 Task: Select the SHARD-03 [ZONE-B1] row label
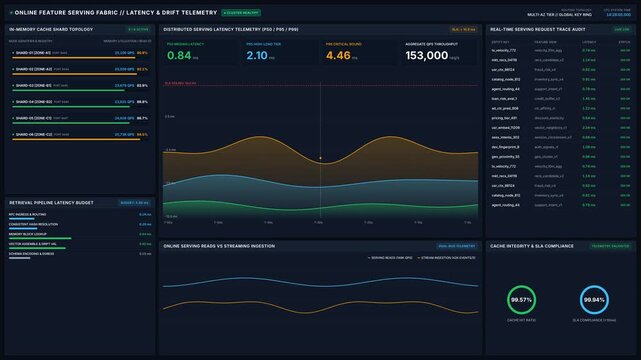tap(34, 85)
